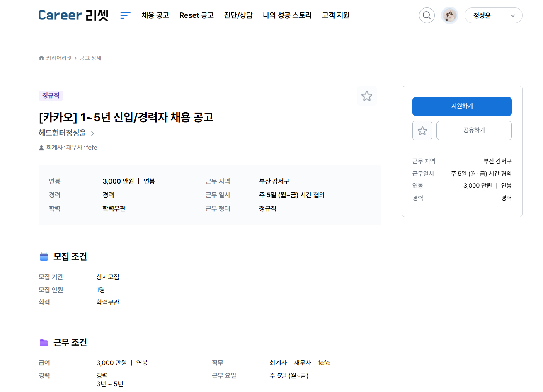The image size is (543, 392).
Task: Click the Career 리셋 logo
Action: (x=73, y=15)
